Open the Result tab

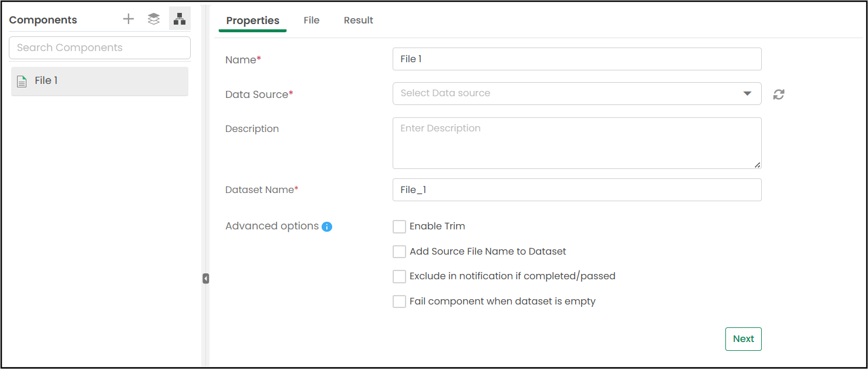point(359,21)
